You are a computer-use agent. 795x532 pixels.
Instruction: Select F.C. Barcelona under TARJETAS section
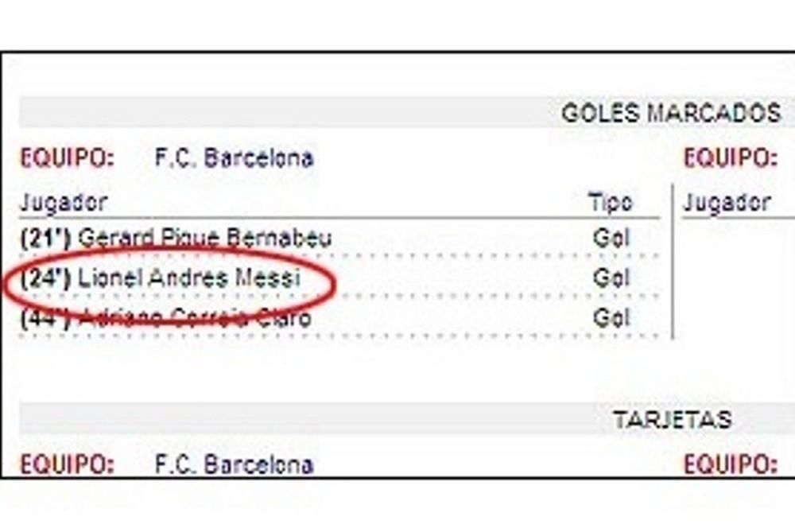234,464
